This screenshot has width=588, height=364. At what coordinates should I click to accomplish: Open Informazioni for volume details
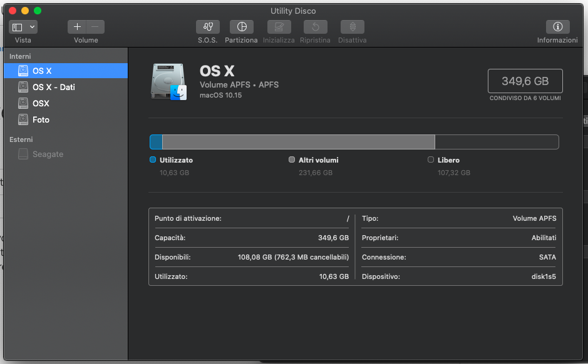(x=557, y=27)
